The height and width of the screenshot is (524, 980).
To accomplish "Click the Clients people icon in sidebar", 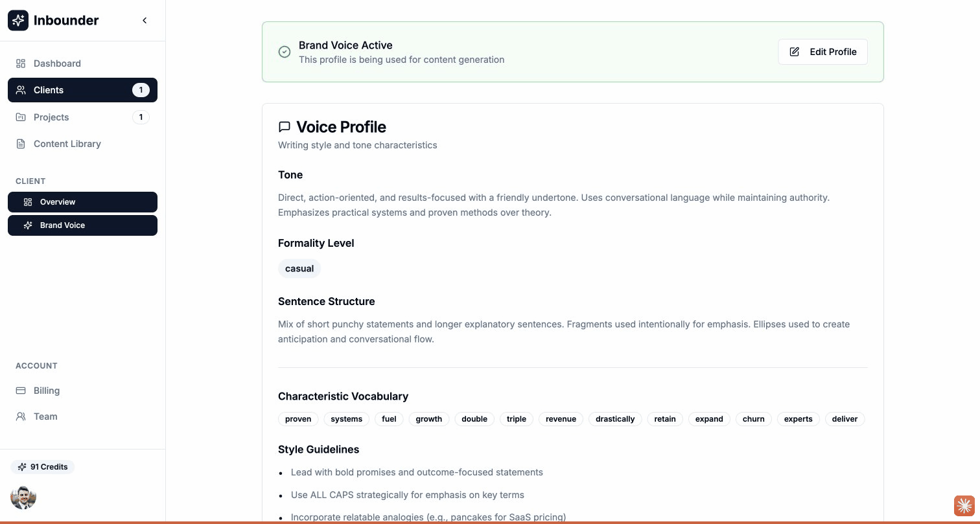I will point(20,90).
